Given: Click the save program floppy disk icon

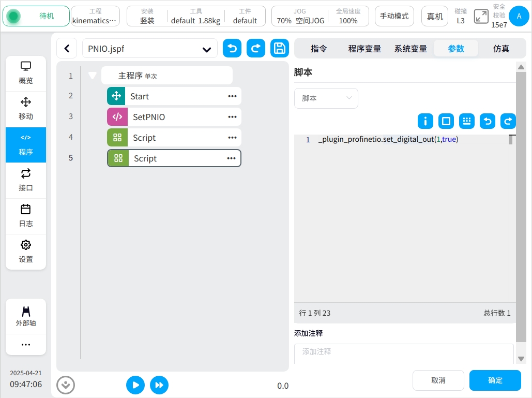Looking at the screenshot, I should (279, 49).
